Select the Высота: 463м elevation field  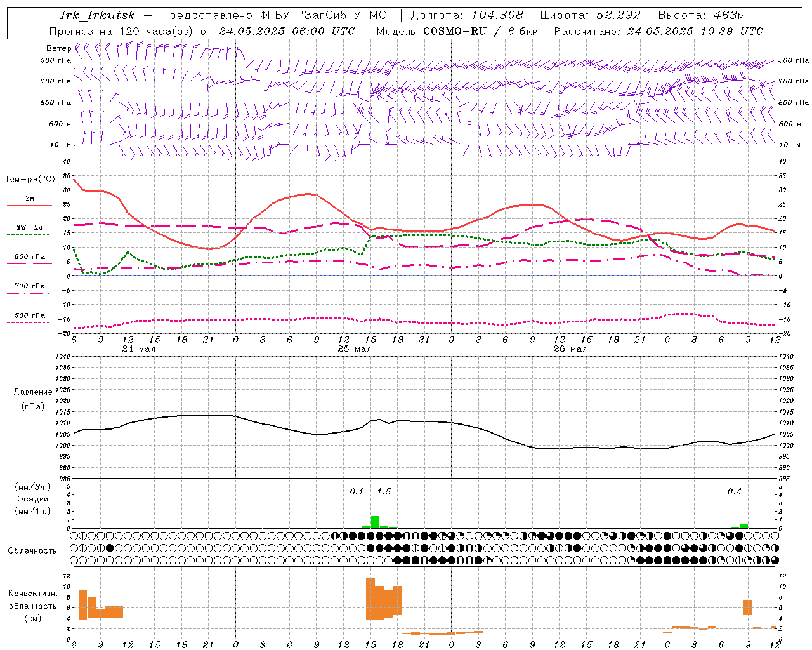701,15
